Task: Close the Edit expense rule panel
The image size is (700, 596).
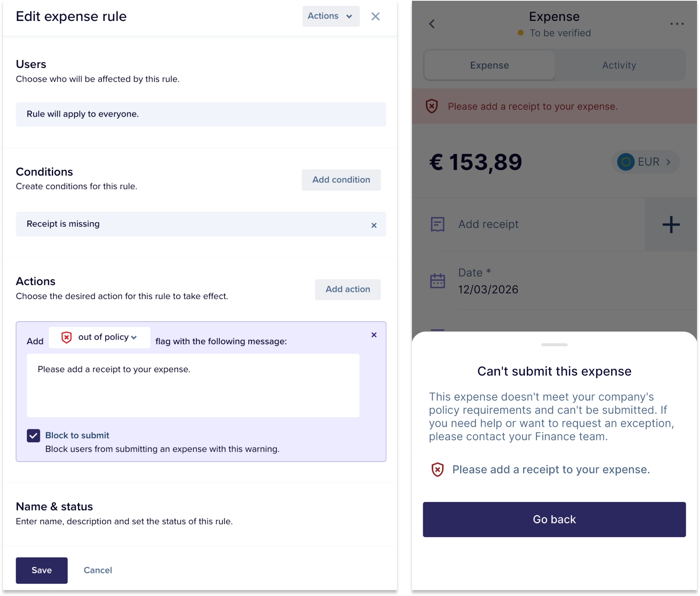Action: (x=375, y=16)
